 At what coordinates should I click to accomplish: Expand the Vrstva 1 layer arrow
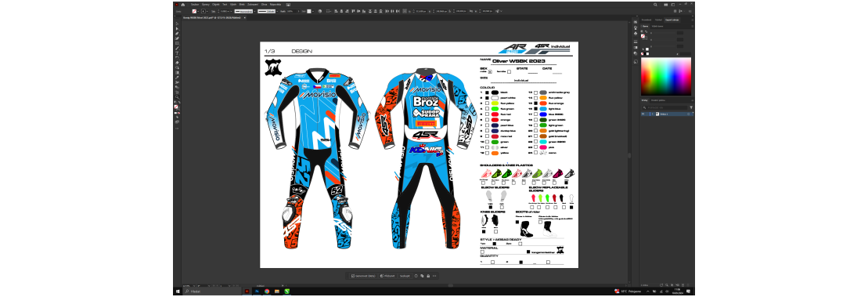pos(653,114)
